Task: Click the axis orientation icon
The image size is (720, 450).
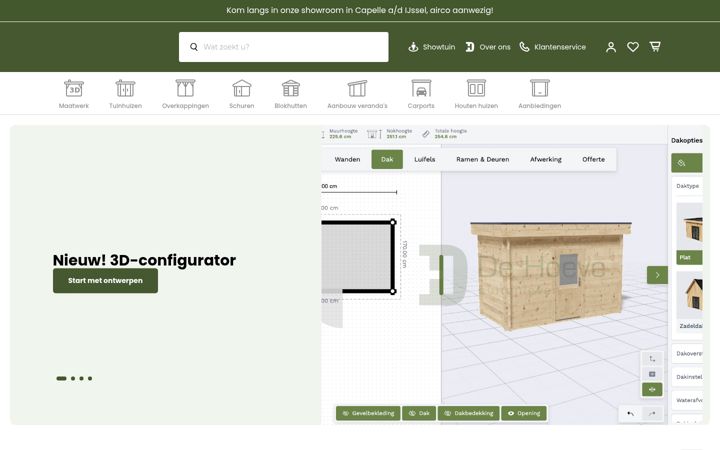Action: pyautogui.click(x=652, y=359)
